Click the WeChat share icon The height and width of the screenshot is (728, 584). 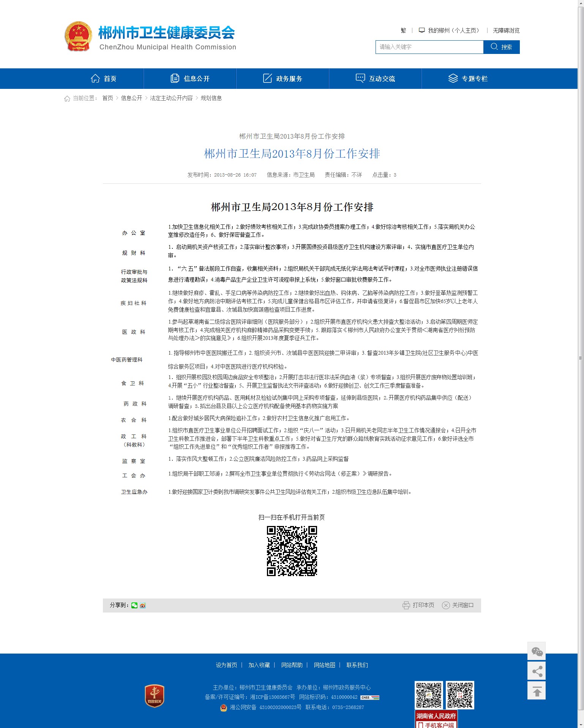pos(134,605)
